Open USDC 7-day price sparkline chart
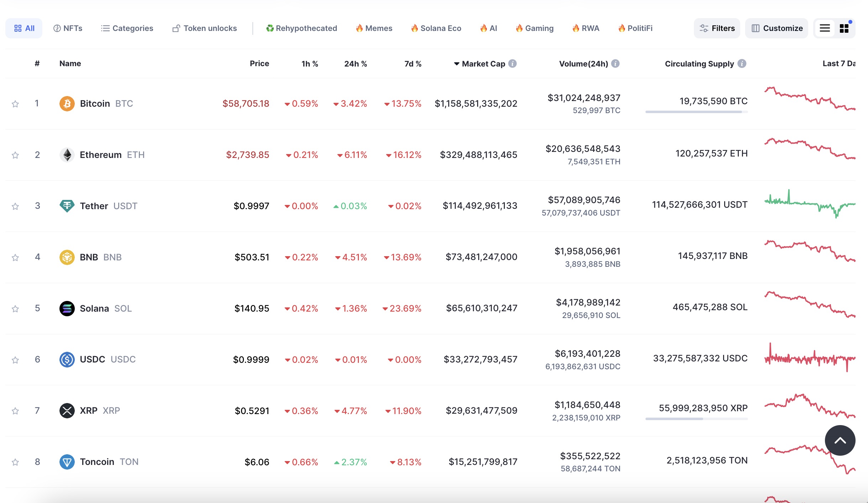Screen dimensions: 868x503 point(810,358)
